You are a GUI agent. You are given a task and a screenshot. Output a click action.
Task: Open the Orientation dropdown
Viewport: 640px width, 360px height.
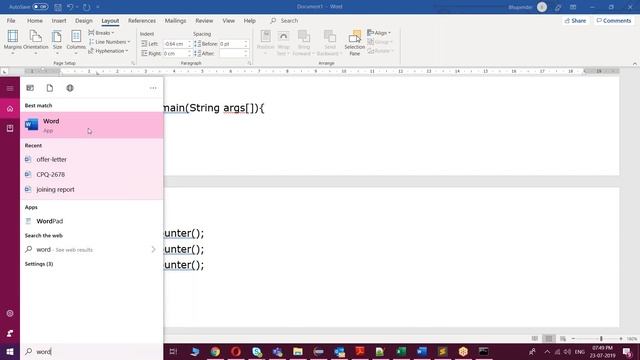tap(36, 42)
